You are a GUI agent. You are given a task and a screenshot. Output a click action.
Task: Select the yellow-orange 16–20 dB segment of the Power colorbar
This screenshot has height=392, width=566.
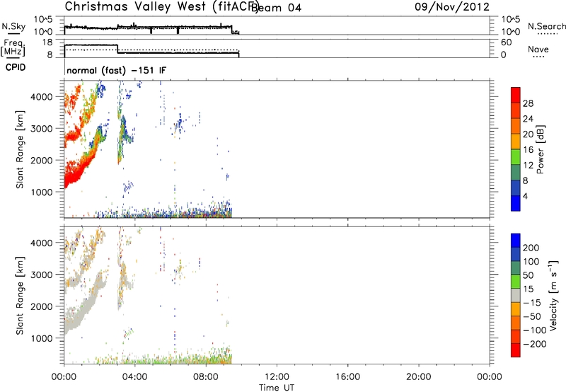tap(516, 141)
